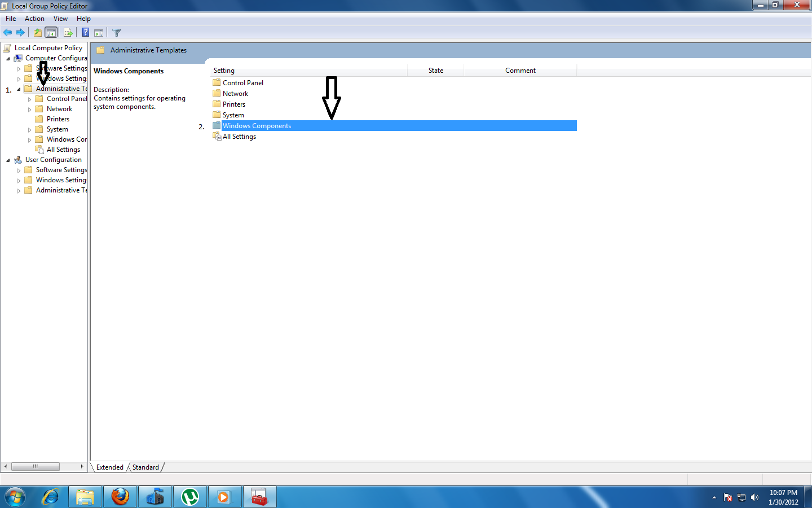Viewport: 812px width, 508px height.
Task: Open the Action menu
Action: click(x=34, y=19)
